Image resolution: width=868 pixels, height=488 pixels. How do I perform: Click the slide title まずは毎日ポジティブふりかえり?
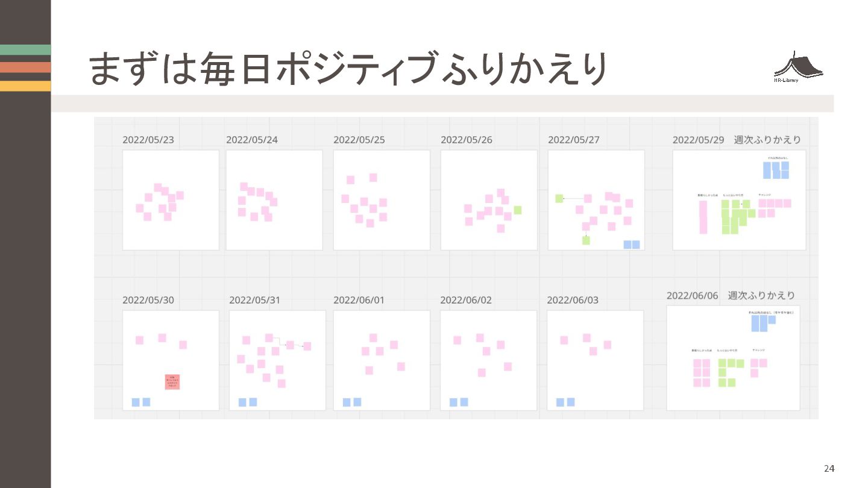pyautogui.click(x=348, y=69)
